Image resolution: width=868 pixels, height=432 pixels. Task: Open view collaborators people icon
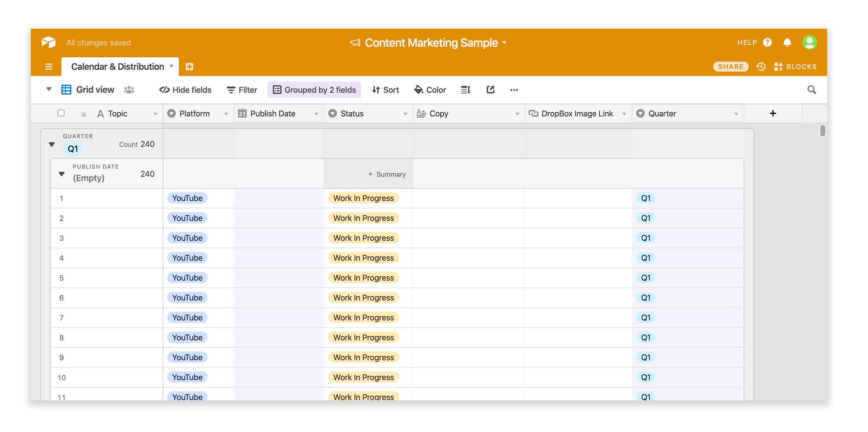[129, 90]
